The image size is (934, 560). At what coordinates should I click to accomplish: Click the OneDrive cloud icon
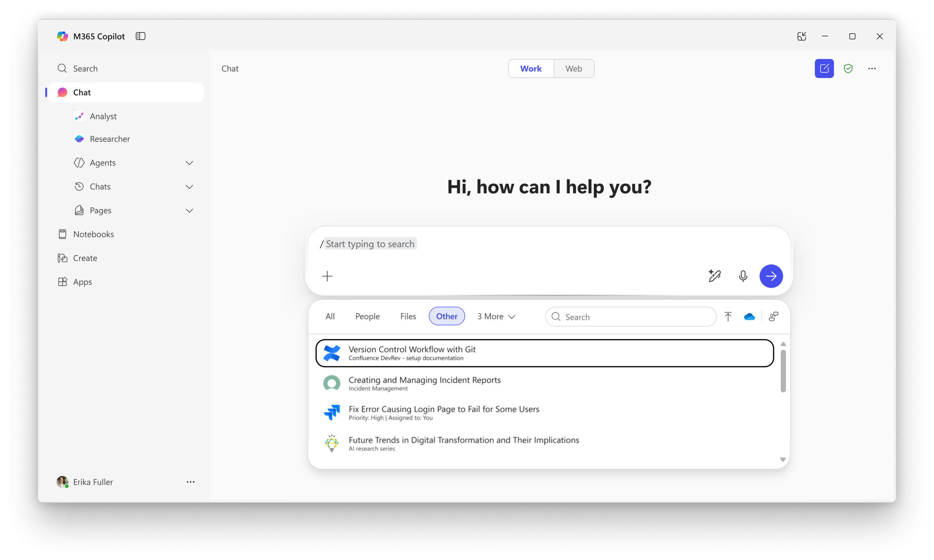click(749, 317)
